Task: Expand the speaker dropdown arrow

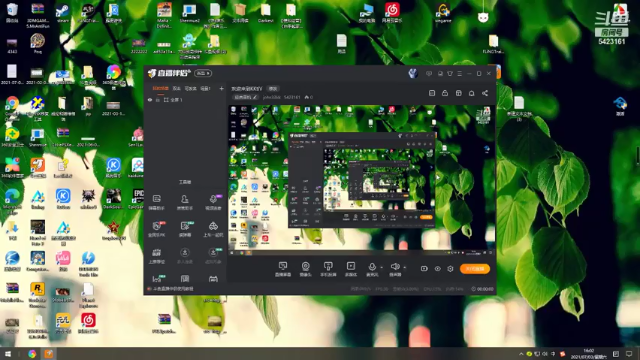Action: pos(404,267)
